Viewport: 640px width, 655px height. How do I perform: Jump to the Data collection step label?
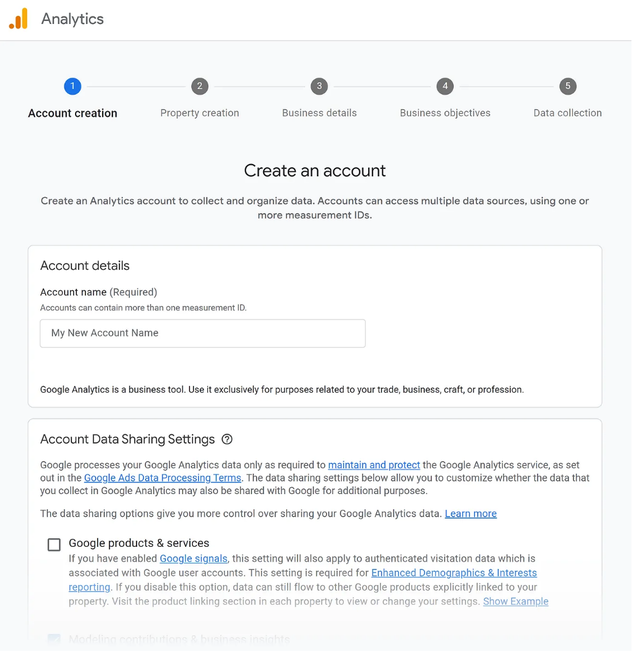pyautogui.click(x=568, y=113)
